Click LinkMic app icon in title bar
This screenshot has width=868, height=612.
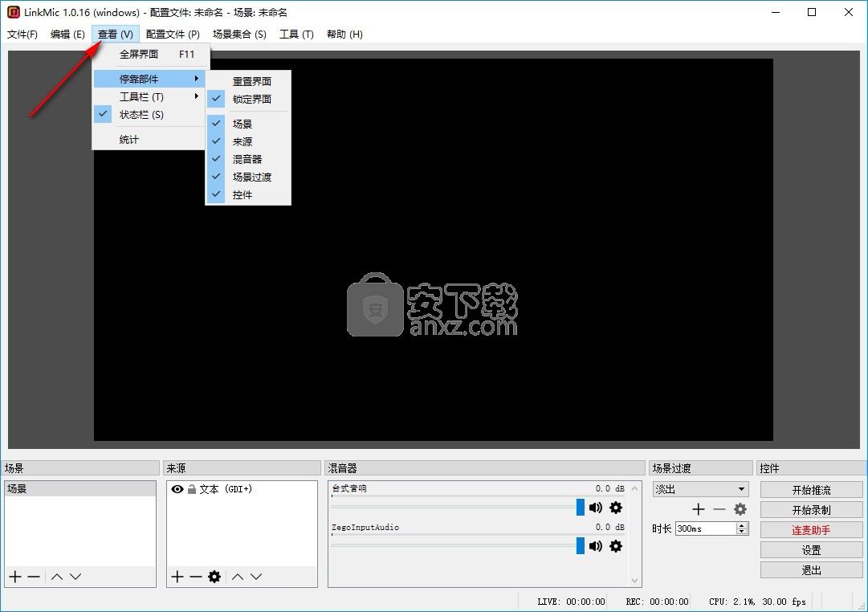coord(14,12)
